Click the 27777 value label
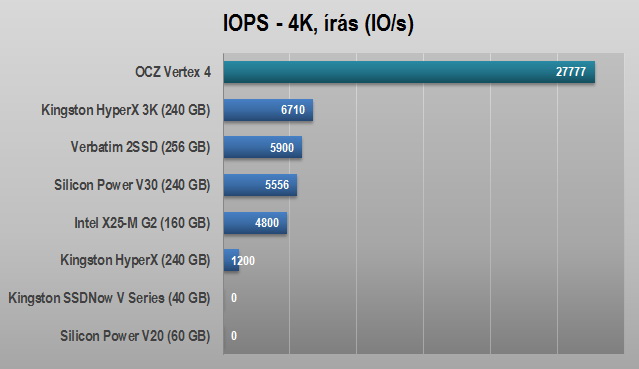The width and height of the screenshot is (639, 369). coord(571,72)
